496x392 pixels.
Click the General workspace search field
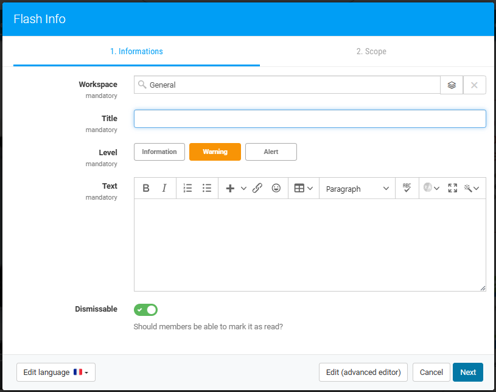tap(287, 85)
